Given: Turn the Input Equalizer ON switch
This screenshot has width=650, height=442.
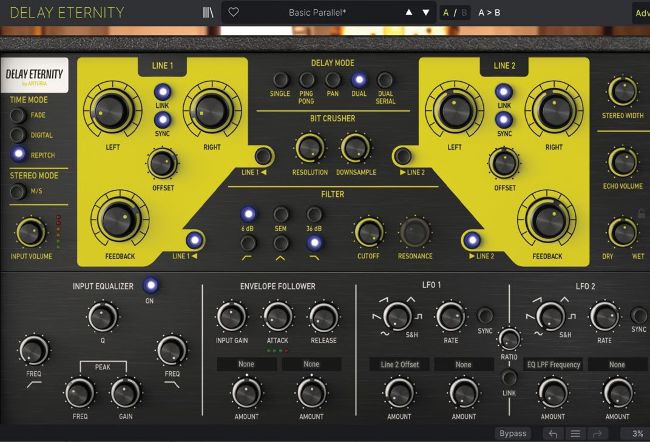Looking at the screenshot, I should tap(151, 285).
